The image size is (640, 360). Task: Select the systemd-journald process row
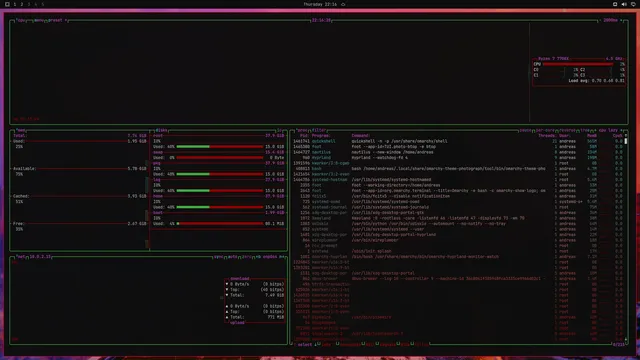click(458, 207)
